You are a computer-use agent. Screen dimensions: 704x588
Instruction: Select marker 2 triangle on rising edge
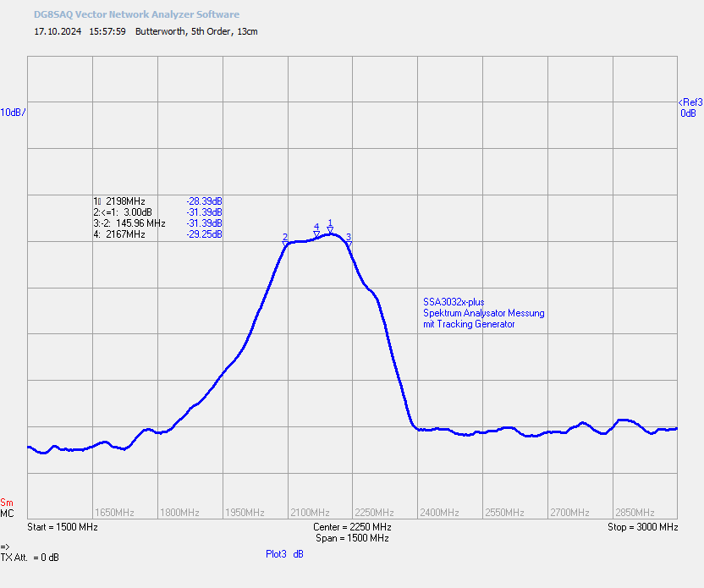(x=285, y=244)
